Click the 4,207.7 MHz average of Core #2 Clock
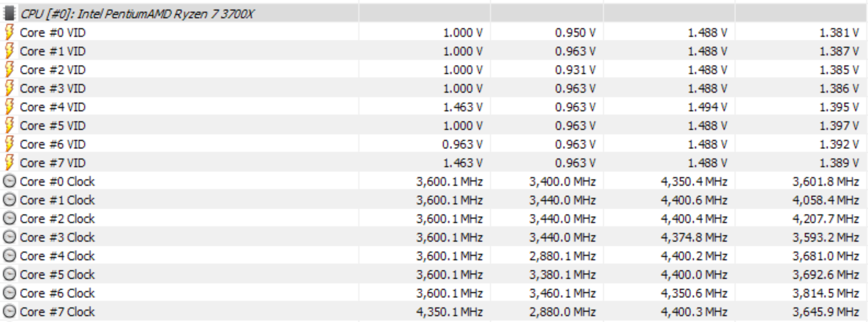Viewport: 868px width, 322px height. [x=826, y=219]
